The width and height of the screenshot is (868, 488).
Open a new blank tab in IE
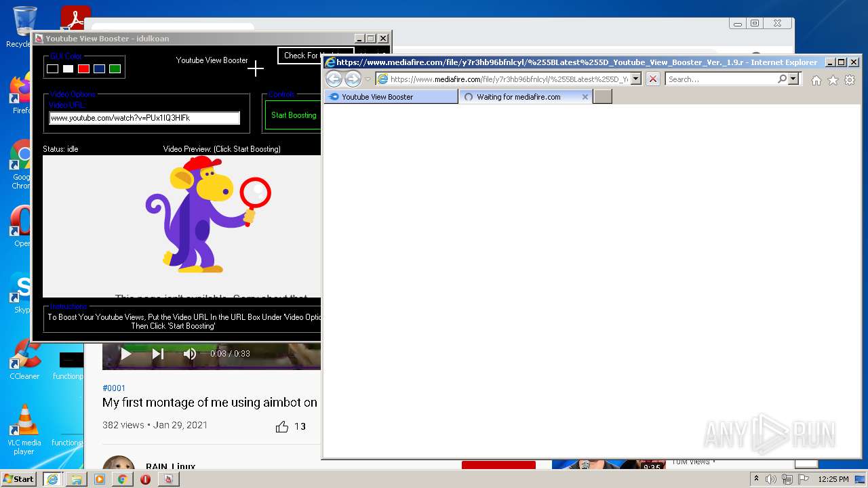pyautogui.click(x=603, y=97)
